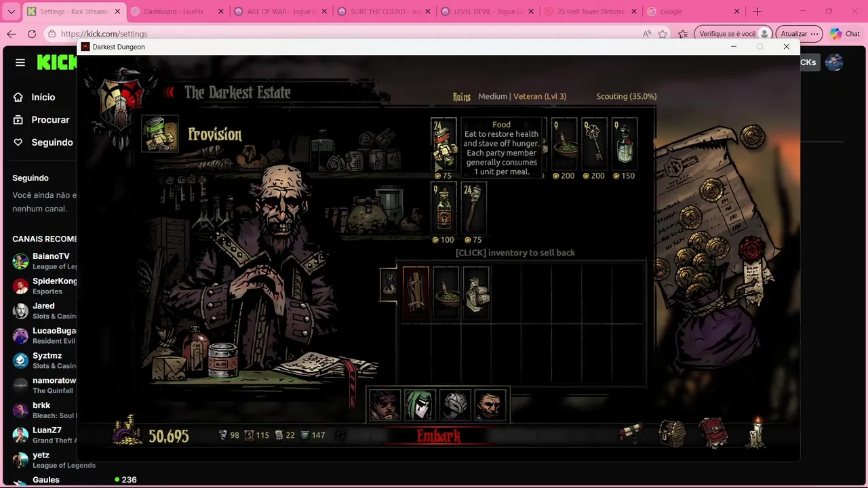This screenshot has width=868, height=488.
Task: Add this page to favorites
Action: pyautogui.click(x=663, y=34)
